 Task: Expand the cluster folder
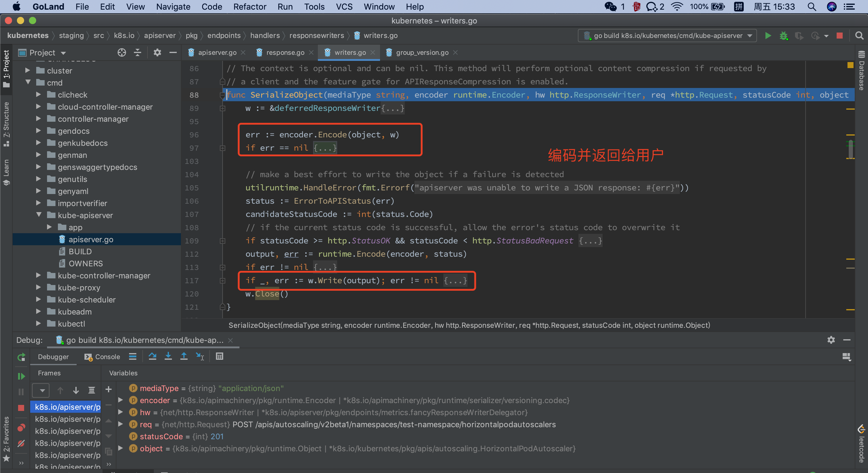tap(28, 70)
